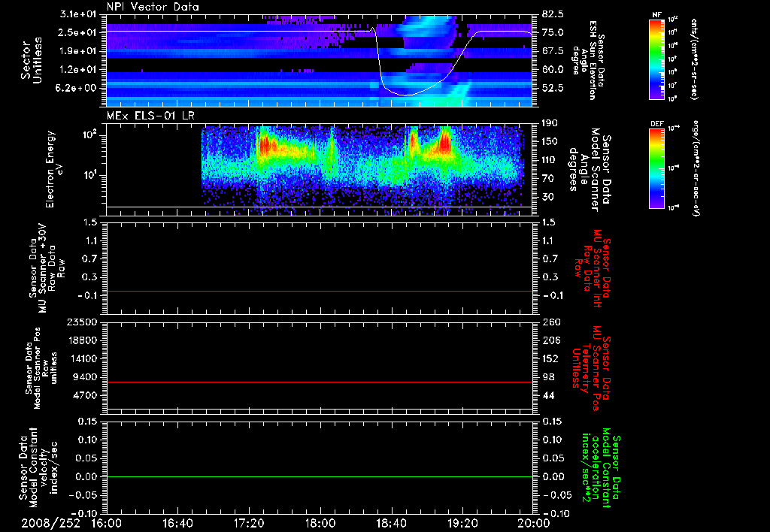Viewport: 770px width, 532px height.
Task: Click the 98 telemetry axis tick label
Action: (x=548, y=377)
